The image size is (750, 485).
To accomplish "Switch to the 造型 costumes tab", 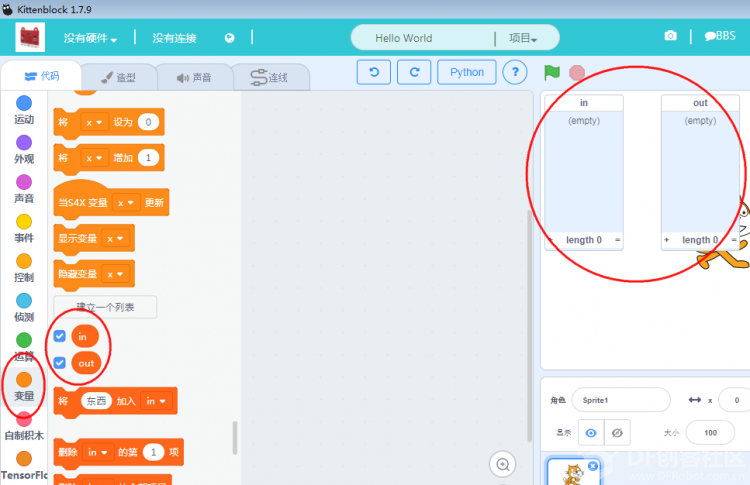I will coord(119,77).
